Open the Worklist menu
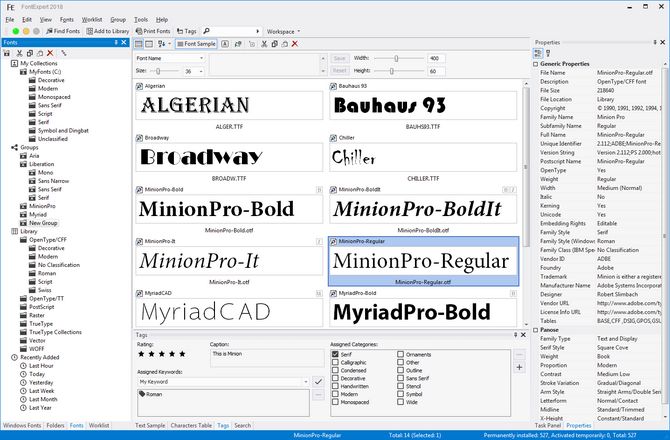 pos(92,20)
